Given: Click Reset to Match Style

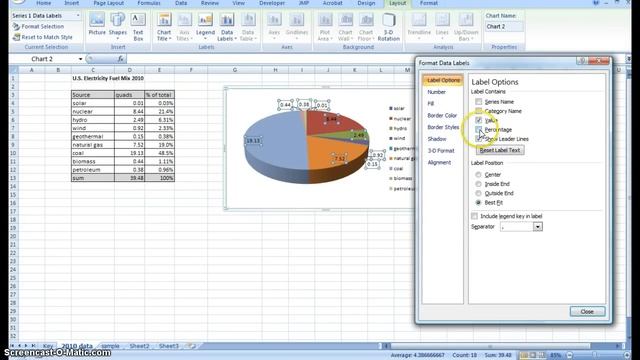Looking at the screenshot, I should [x=42, y=37].
